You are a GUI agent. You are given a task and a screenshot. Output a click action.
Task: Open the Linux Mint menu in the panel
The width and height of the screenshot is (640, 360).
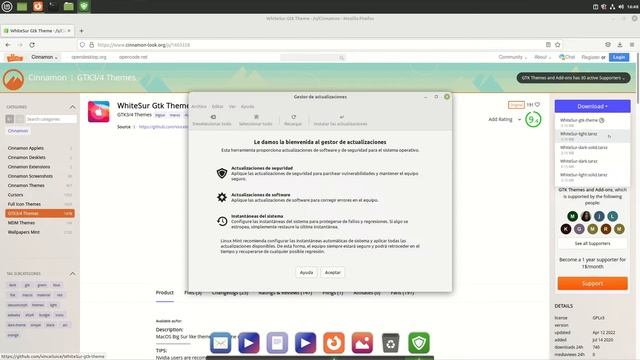[7, 7]
